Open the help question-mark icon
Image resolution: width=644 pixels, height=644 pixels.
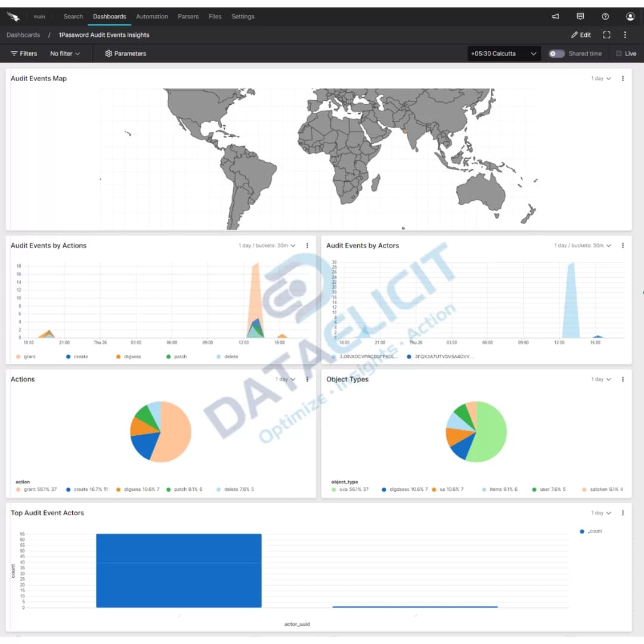[605, 17]
